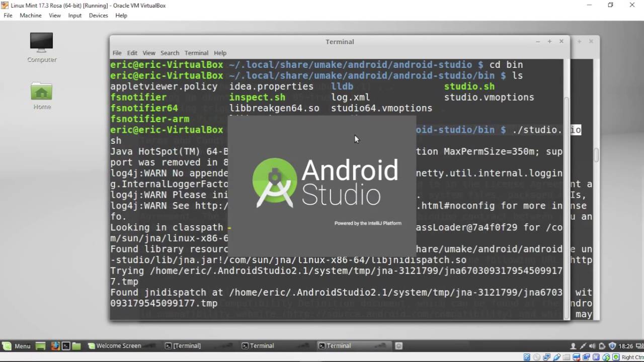Click the VirtualBox display status icon
Screen dimensions: 644x362
coord(577,357)
